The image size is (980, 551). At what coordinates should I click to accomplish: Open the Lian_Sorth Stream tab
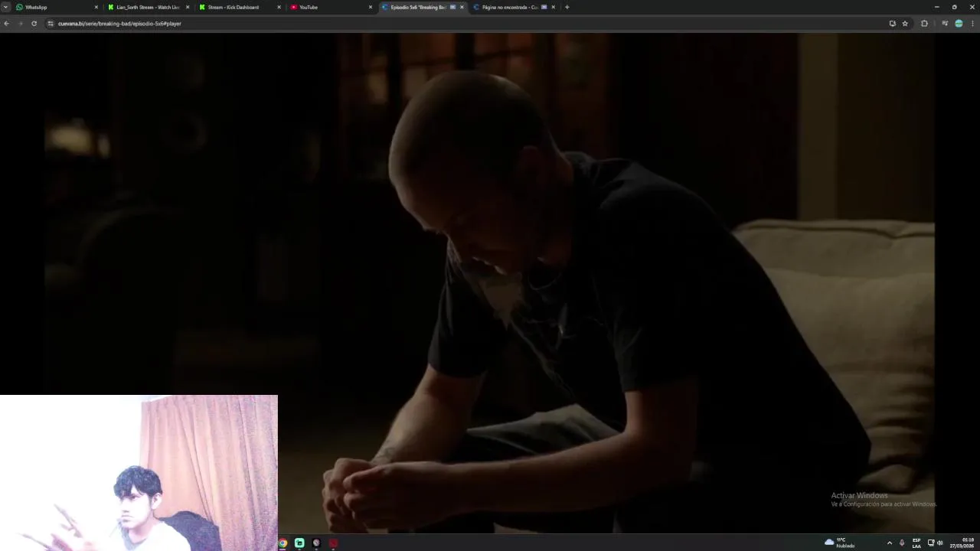coord(149,7)
